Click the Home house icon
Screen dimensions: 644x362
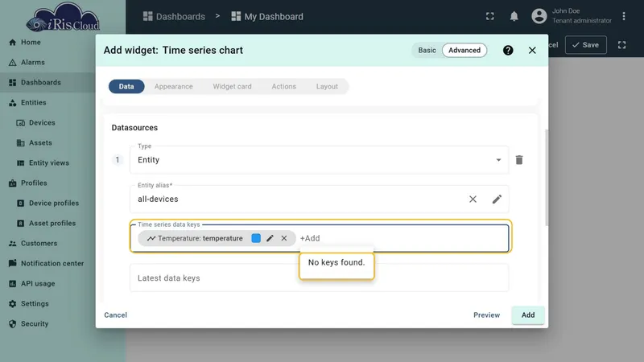click(x=13, y=43)
